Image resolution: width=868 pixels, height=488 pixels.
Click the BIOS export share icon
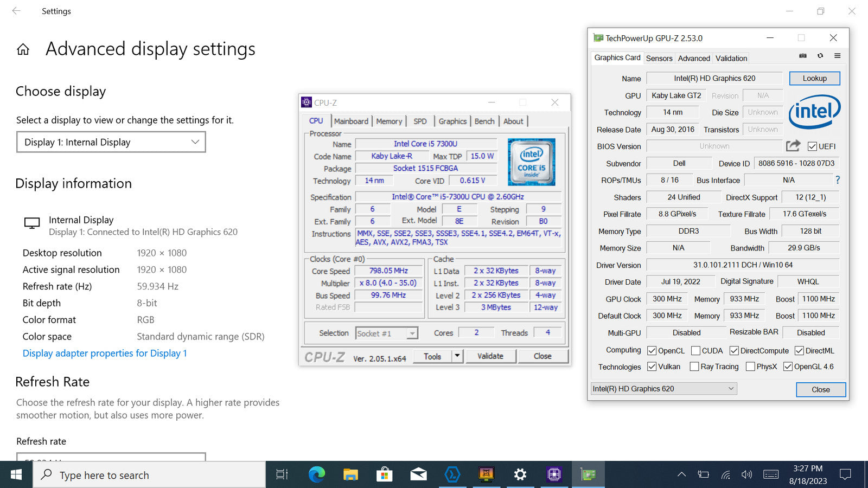(x=793, y=146)
